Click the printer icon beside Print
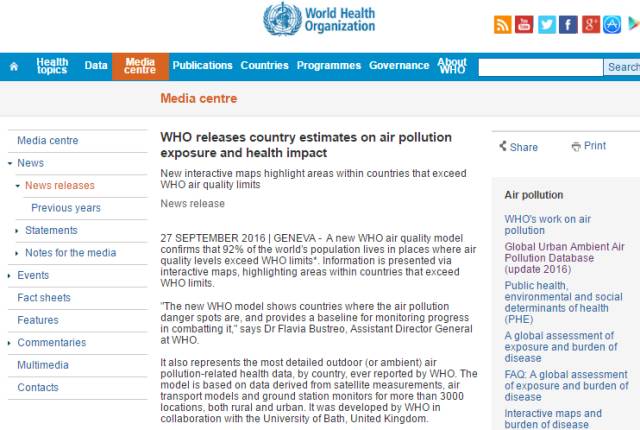 [576, 146]
